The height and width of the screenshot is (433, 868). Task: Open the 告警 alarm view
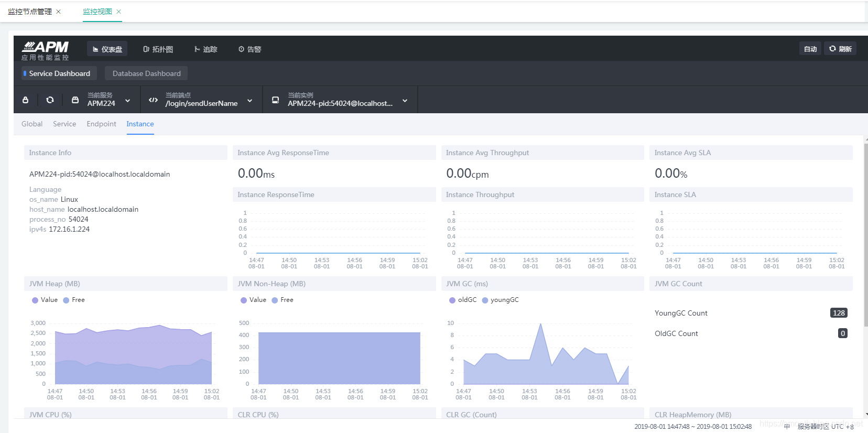pos(250,49)
